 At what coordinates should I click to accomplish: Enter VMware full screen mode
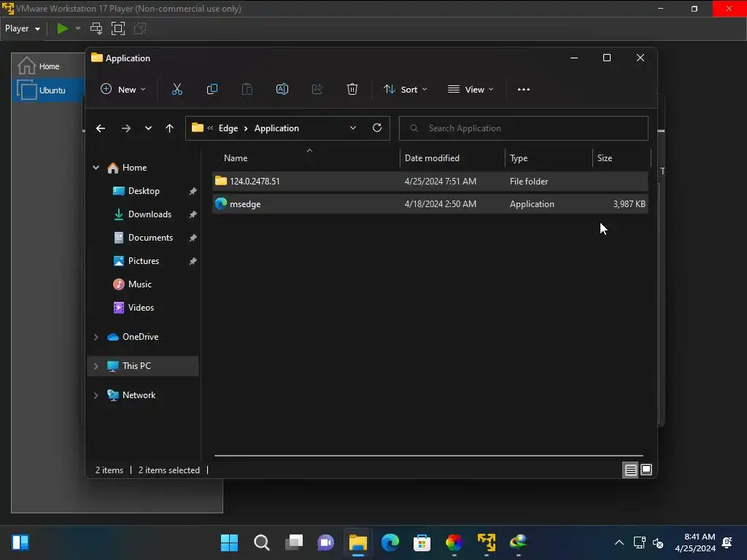tap(117, 28)
